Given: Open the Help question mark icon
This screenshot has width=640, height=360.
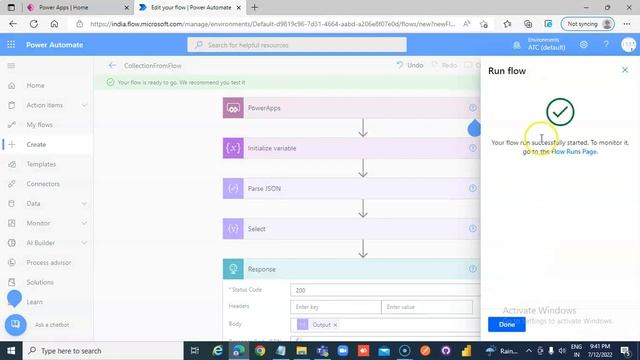Looking at the screenshot, I should tap(606, 44).
